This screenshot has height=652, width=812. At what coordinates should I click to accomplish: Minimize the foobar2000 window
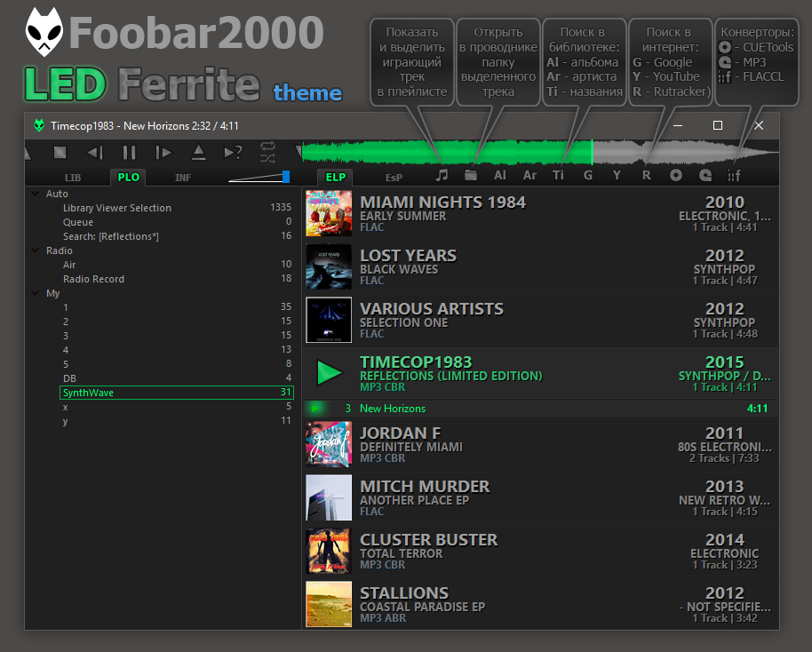coord(677,125)
